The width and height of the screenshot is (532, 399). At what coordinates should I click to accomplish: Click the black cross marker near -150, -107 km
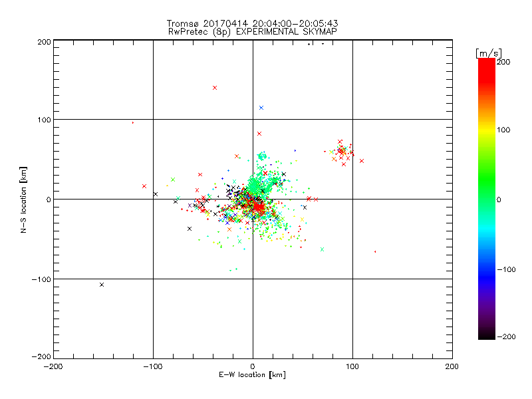pos(102,285)
